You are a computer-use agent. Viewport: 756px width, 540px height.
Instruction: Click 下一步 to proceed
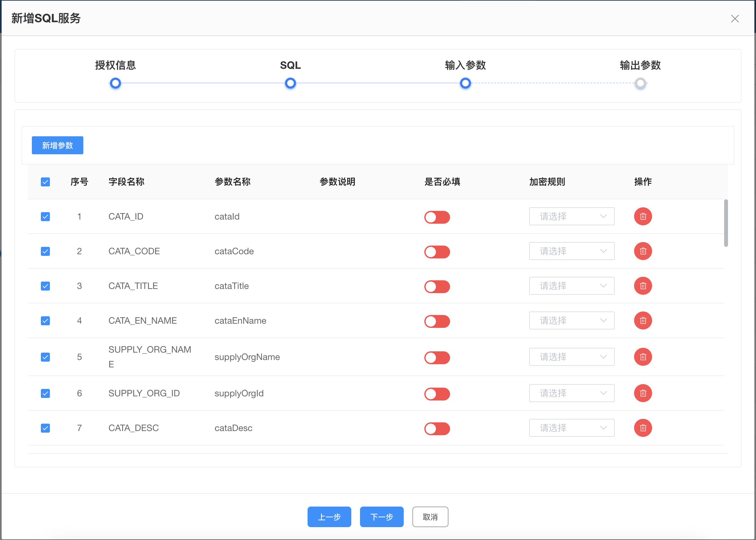click(x=381, y=517)
